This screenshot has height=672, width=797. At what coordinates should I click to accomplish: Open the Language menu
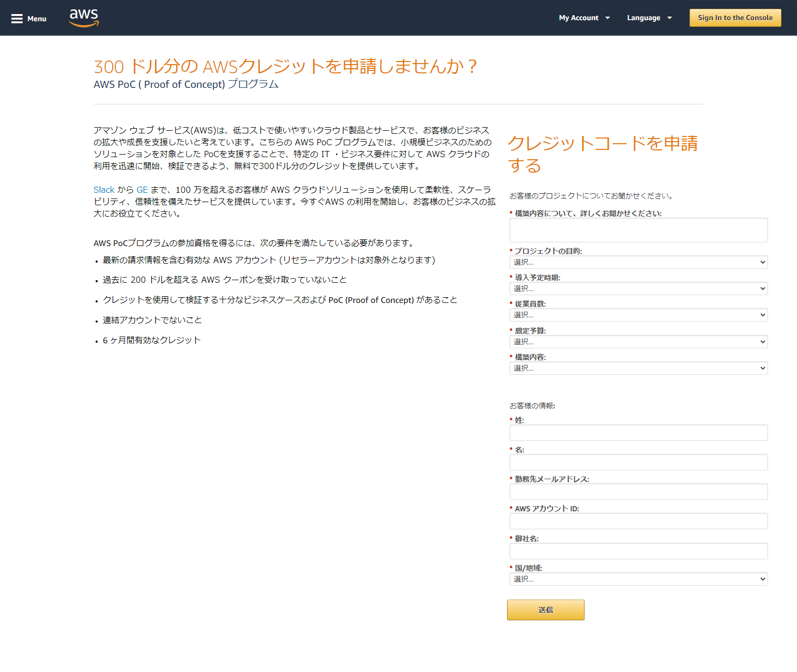(x=649, y=18)
